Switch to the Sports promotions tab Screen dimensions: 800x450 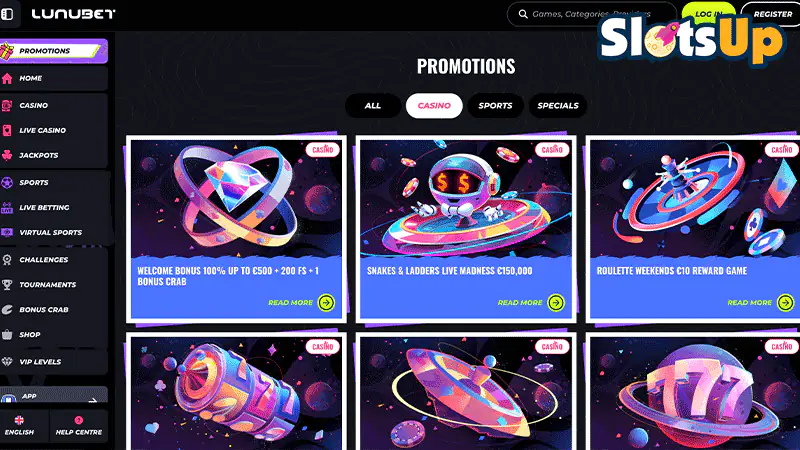click(x=495, y=106)
